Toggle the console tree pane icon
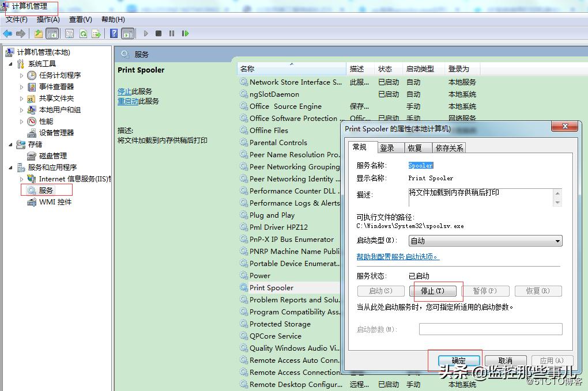Image resolution: width=588 pixels, height=391 pixels. click(x=53, y=33)
